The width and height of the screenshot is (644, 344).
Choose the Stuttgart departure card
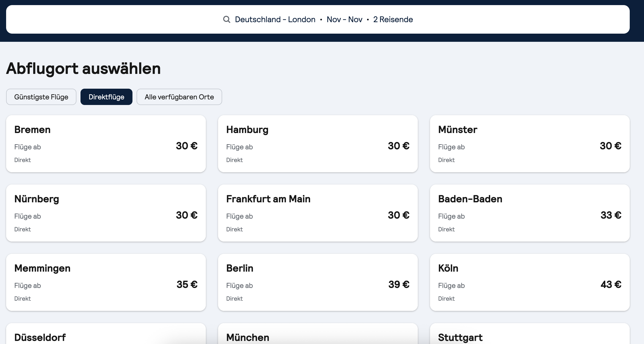(x=530, y=335)
